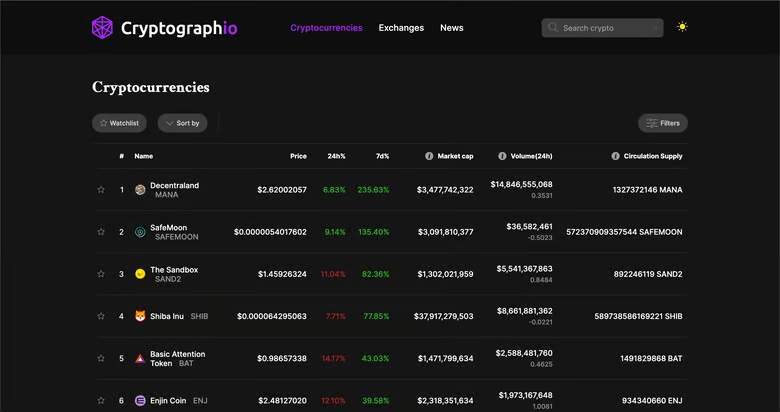Select the price $0.98657338
This screenshot has height=412, width=780.
point(282,359)
